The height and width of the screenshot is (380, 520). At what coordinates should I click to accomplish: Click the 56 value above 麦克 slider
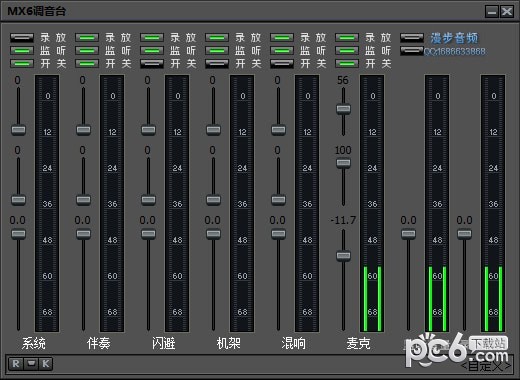pos(343,80)
